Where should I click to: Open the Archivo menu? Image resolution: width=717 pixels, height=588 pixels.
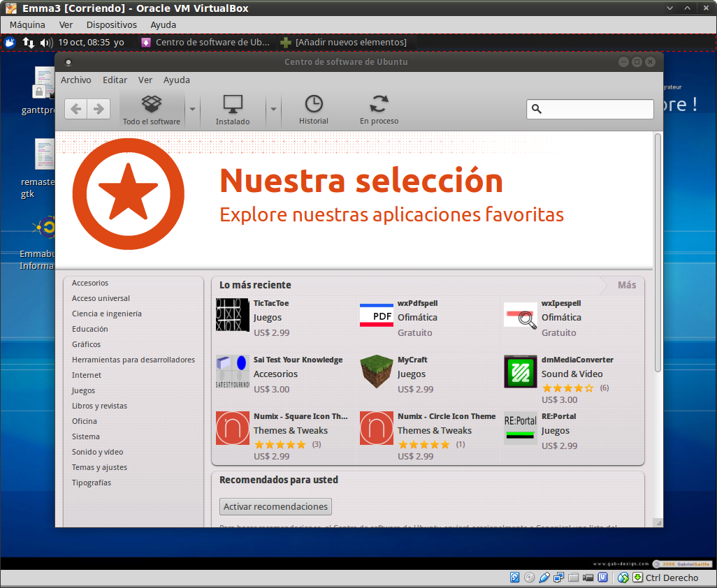coord(75,80)
